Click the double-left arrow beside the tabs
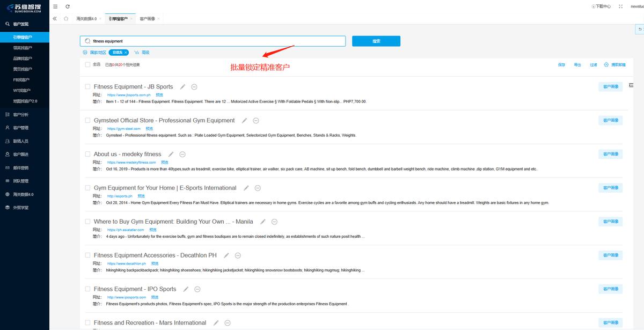 click(x=55, y=19)
